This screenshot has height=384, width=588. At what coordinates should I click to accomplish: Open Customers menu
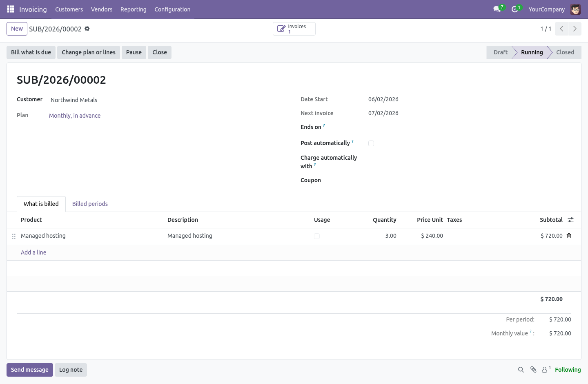click(x=69, y=9)
